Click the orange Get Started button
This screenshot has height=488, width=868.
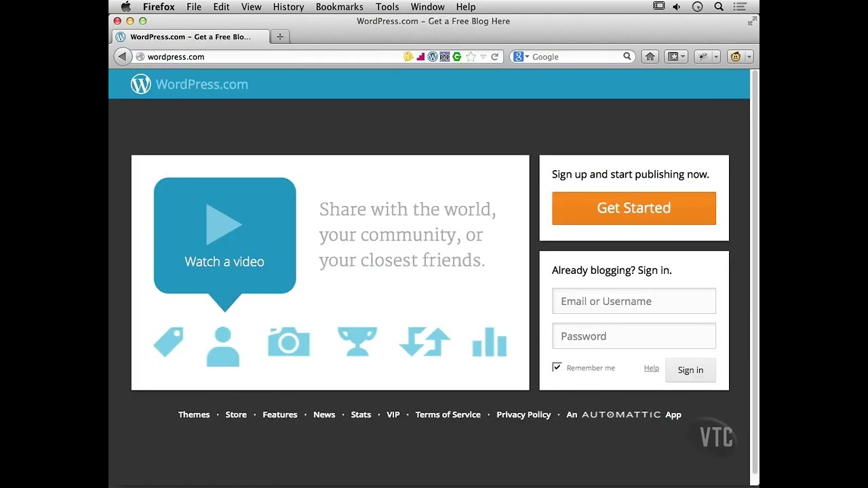(633, 208)
